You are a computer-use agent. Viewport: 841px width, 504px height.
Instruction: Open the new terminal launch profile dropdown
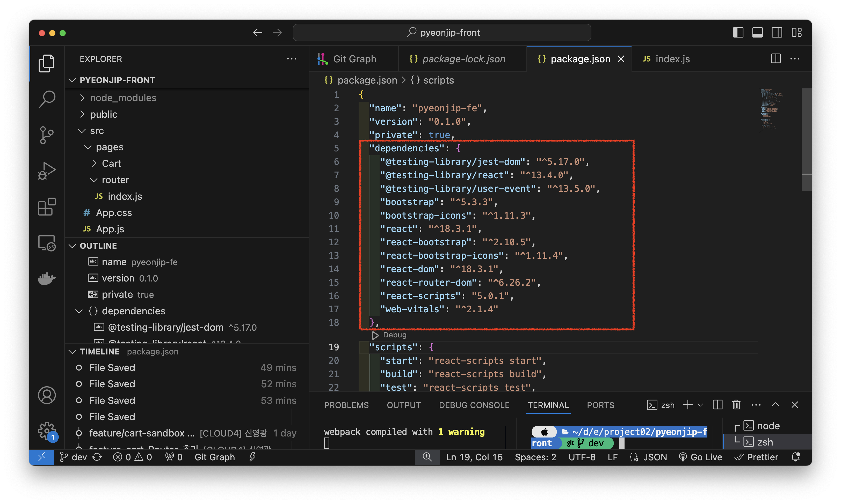click(700, 405)
